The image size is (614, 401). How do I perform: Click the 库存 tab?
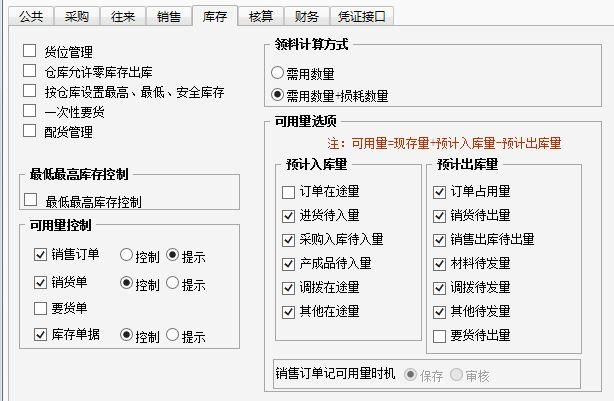[215, 16]
